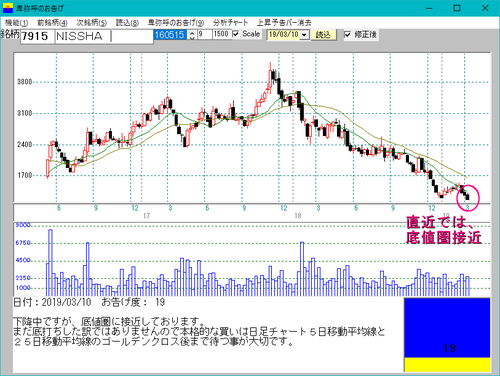Minimize the 卑弥呼のお告げ window
The width and height of the screenshot is (500, 376).
point(429,8)
